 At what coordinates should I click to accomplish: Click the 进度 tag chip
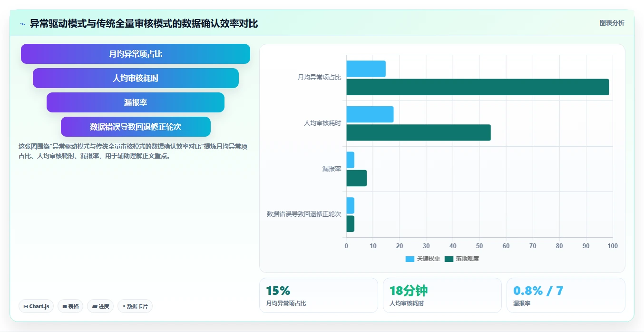[100, 306]
